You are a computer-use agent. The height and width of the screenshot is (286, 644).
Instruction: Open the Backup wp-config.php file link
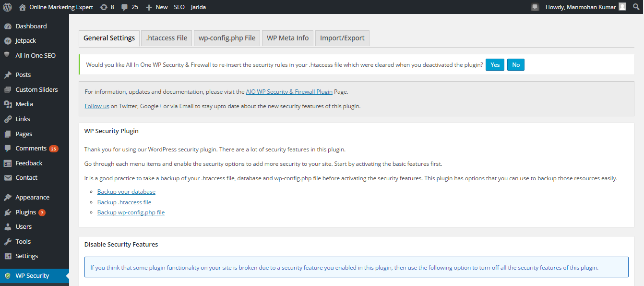click(x=131, y=212)
